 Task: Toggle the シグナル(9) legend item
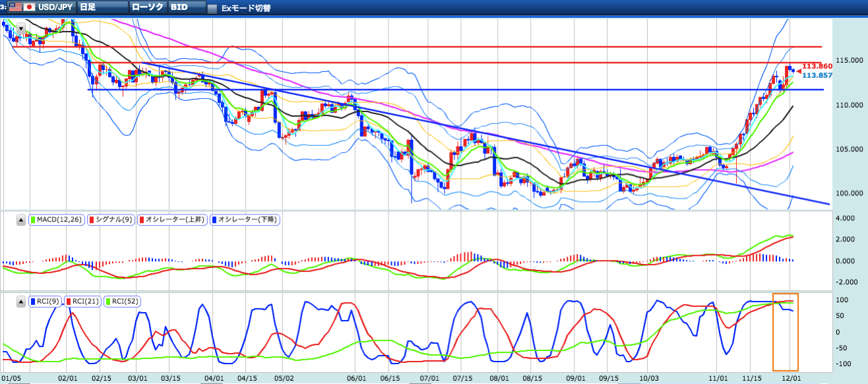111,220
